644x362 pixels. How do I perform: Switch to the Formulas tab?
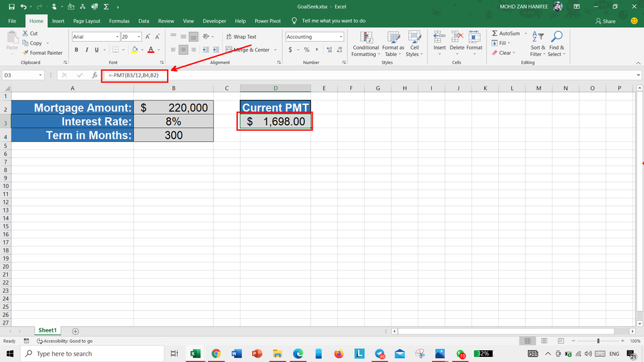pos(119,21)
